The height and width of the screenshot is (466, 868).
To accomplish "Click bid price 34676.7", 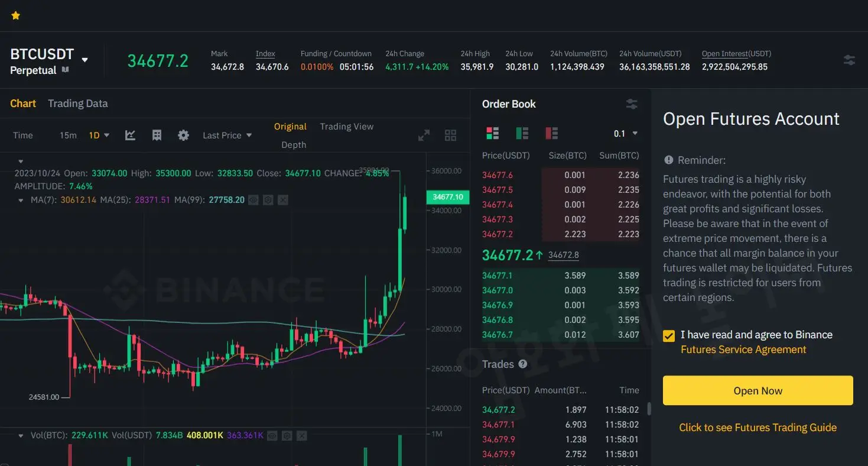I will tap(498, 335).
